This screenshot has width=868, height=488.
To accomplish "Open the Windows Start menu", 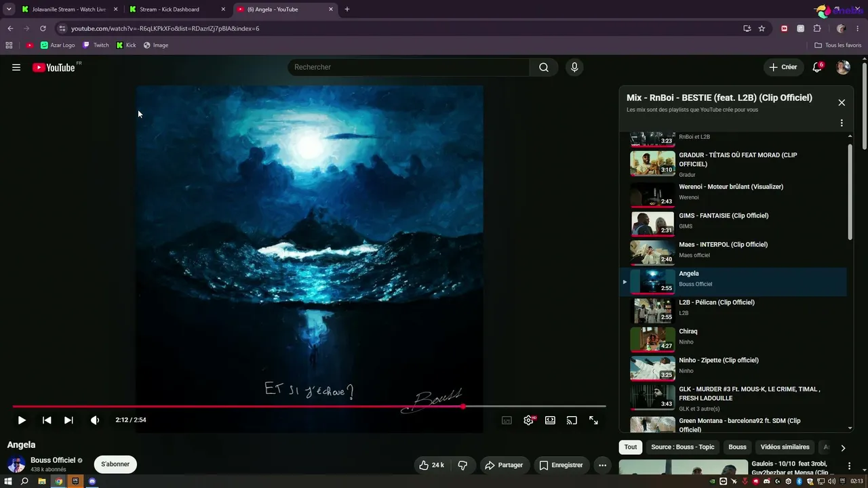I will (x=8, y=481).
